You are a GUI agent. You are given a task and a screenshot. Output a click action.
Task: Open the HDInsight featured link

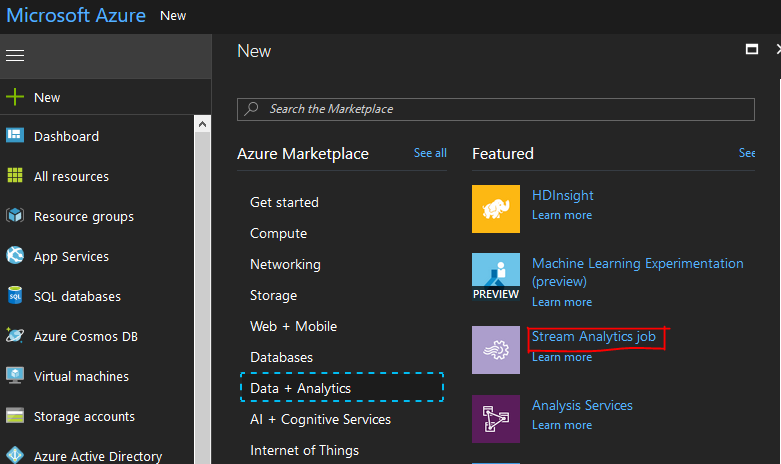click(x=563, y=196)
